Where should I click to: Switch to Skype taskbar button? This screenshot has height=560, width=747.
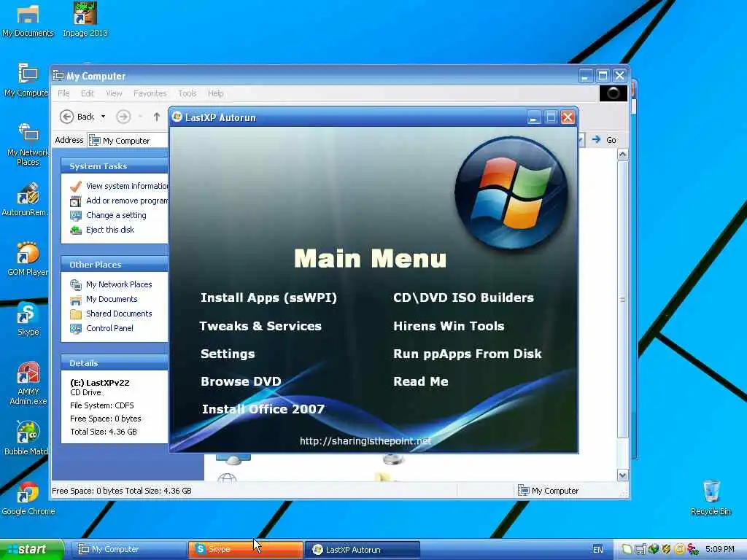click(246, 550)
